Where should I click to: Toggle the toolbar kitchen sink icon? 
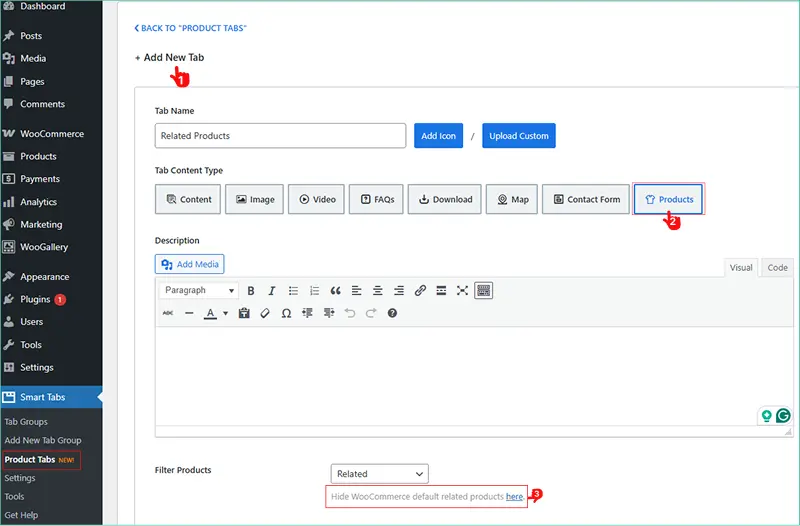pos(484,290)
